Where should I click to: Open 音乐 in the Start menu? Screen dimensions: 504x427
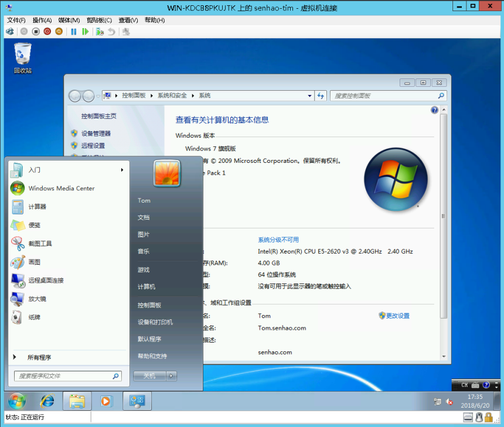[144, 251]
